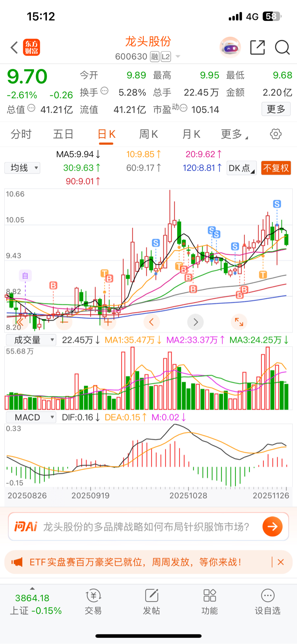Open the ETF实盘赛 banner link
The image size is (297, 644).
(135, 562)
